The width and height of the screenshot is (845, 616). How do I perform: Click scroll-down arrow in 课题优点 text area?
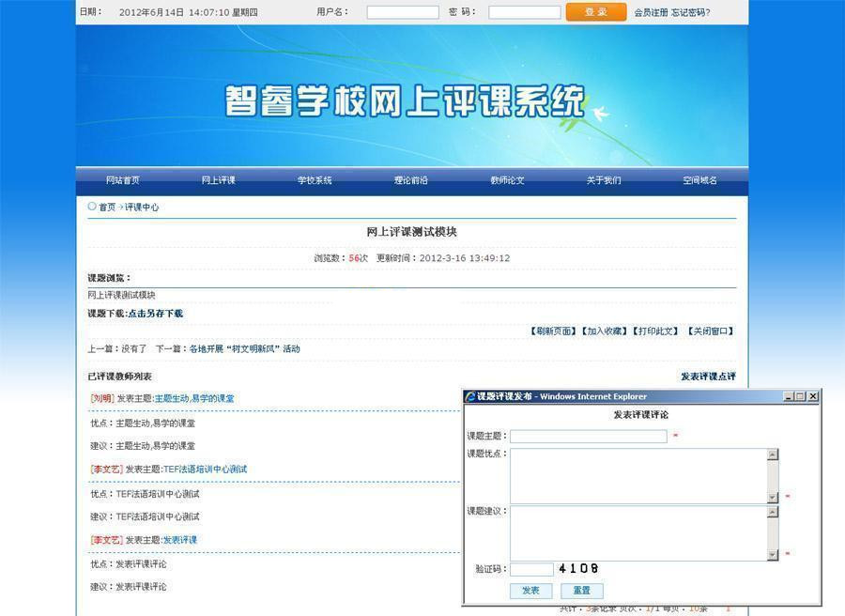(773, 498)
